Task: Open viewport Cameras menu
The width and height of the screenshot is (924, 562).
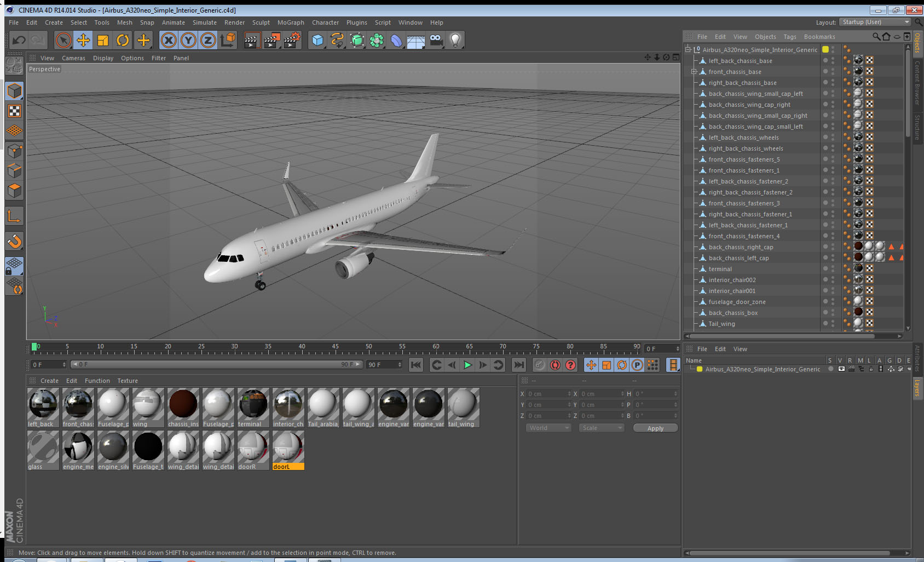Action: click(73, 58)
